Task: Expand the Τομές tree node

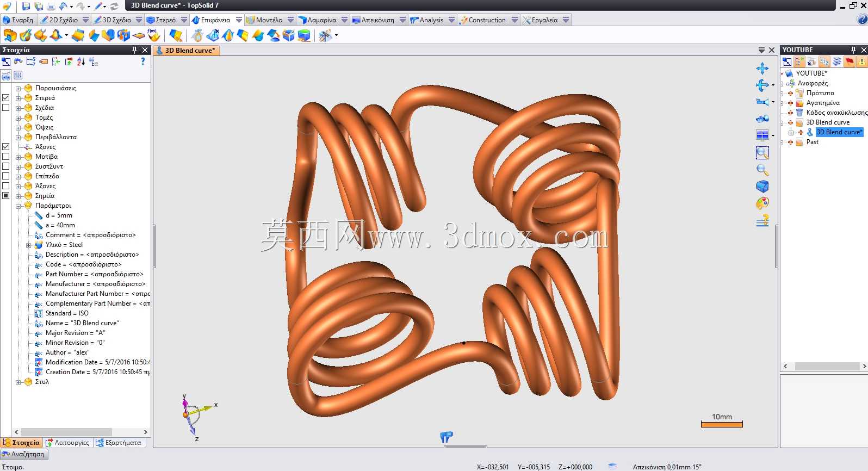Action: (18, 117)
